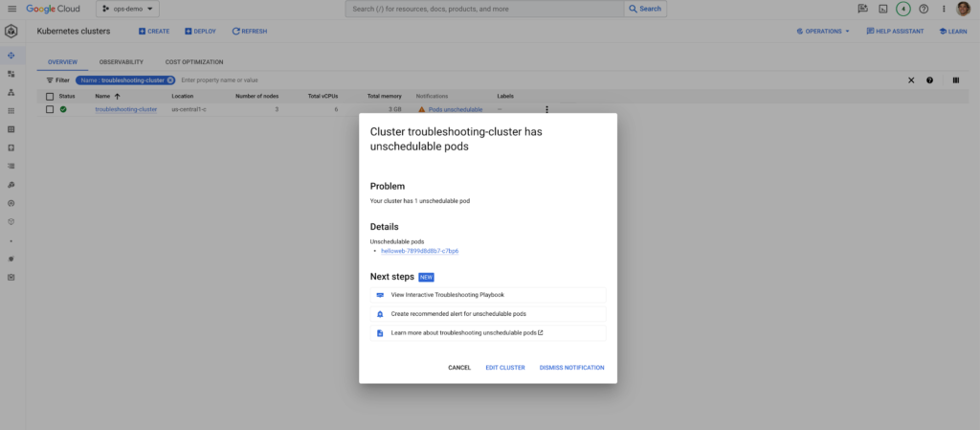Open row actions three-dot menu

coord(546,110)
